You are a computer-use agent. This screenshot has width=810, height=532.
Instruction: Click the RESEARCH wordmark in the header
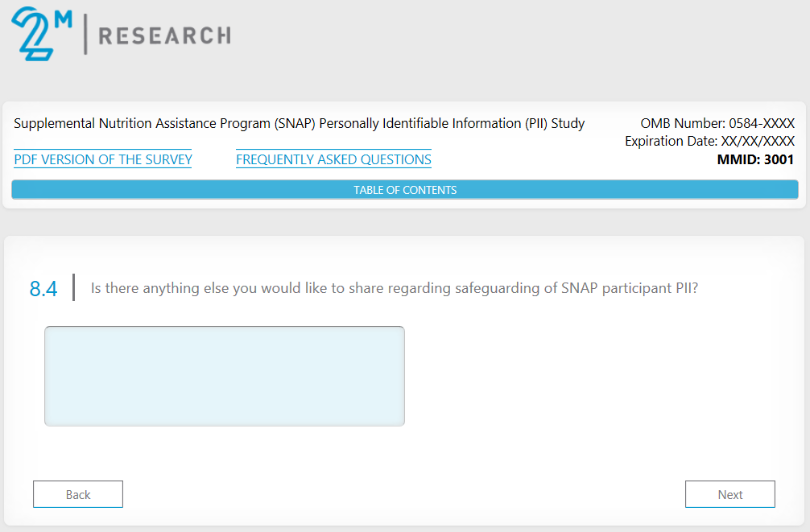[163, 35]
